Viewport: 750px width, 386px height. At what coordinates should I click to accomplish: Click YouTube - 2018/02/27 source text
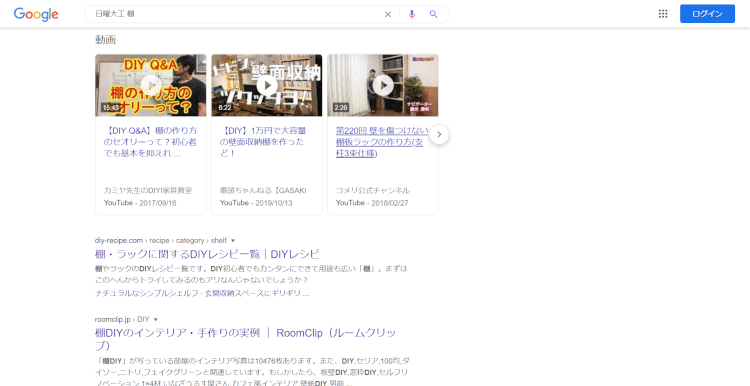tap(372, 203)
